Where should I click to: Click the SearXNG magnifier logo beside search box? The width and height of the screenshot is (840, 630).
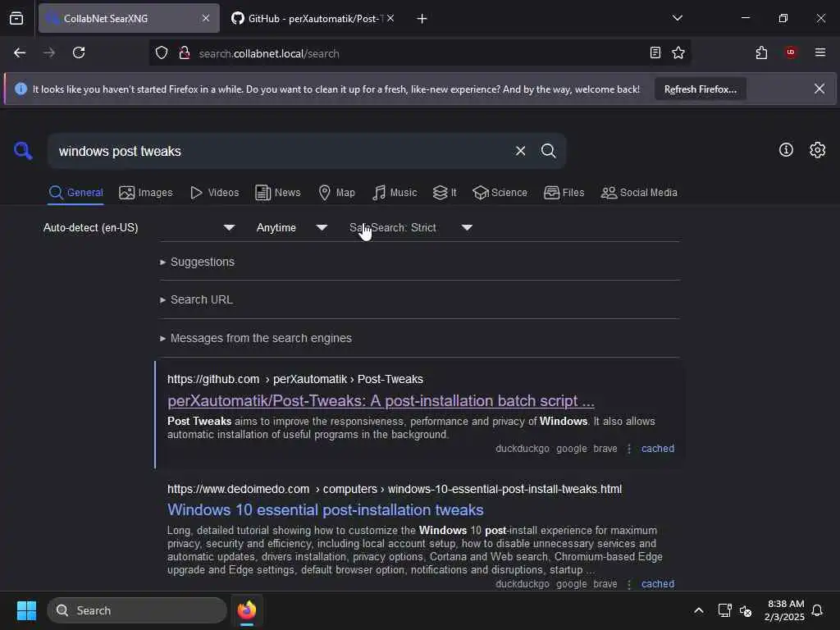tap(23, 151)
